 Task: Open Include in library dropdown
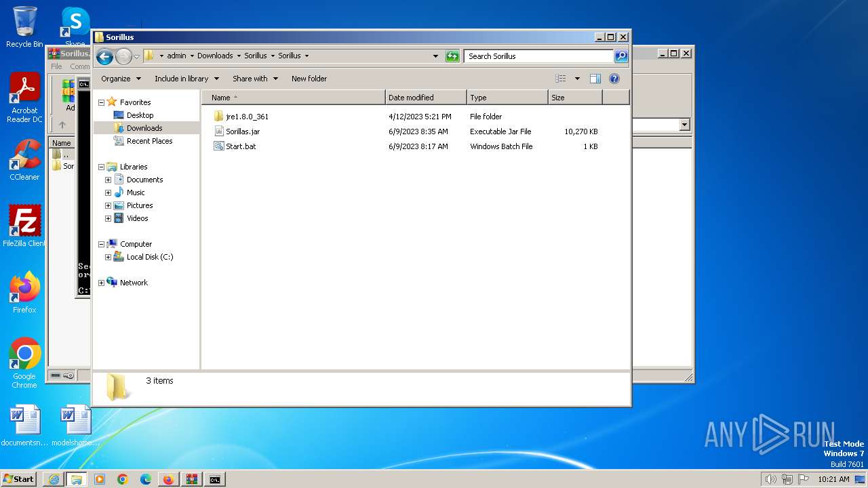(x=186, y=79)
